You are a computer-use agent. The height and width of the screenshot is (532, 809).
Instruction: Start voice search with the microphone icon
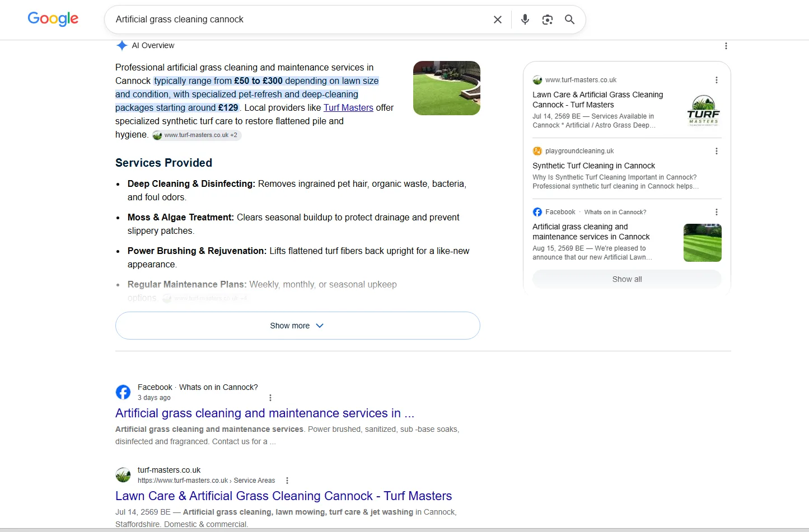coord(525,20)
